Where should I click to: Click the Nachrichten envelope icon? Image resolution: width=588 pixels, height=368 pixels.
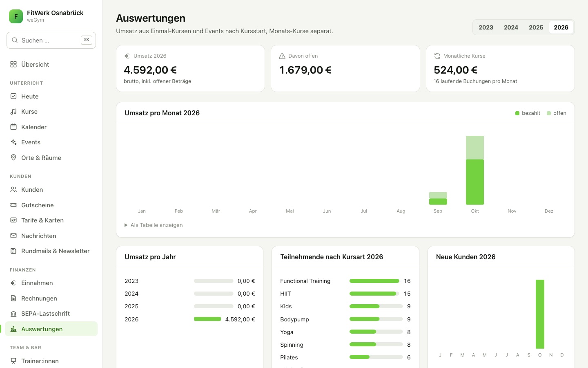[13, 236]
